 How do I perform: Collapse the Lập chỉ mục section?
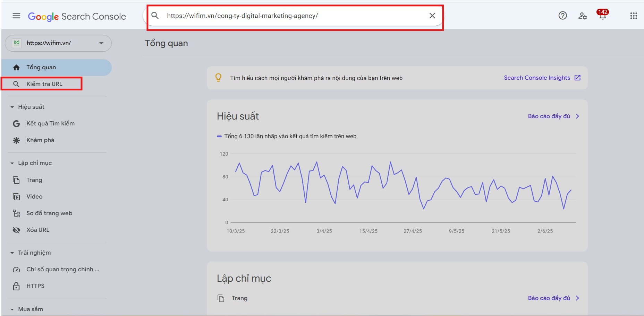pos(12,163)
